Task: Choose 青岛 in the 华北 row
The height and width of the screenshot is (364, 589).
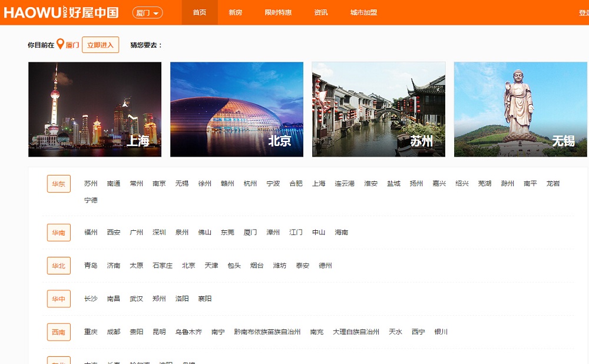Action: click(91, 265)
